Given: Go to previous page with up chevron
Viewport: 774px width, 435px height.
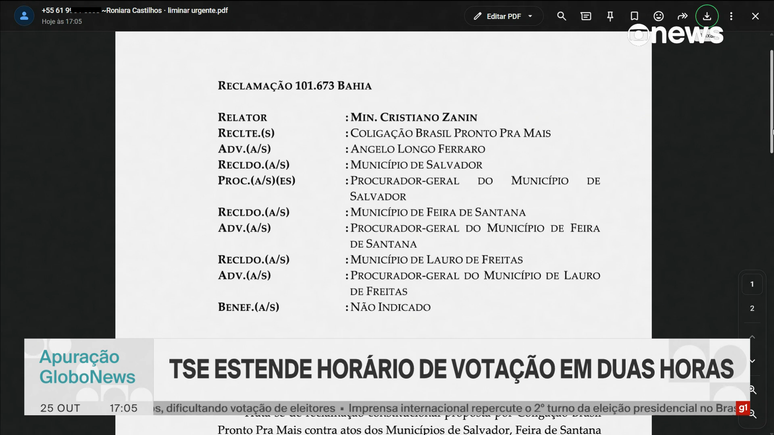Looking at the screenshot, I should pos(752,336).
